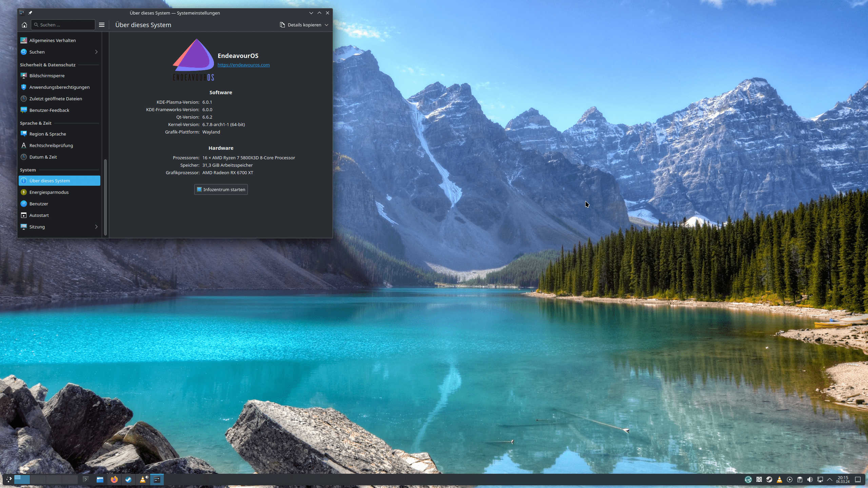Switch to VLC media player in the taskbar
868x488 pixels.
(x=143, y=479)
